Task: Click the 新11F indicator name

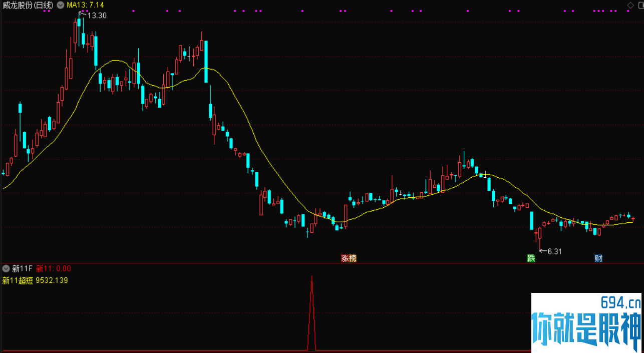Action: pos(22,268)
